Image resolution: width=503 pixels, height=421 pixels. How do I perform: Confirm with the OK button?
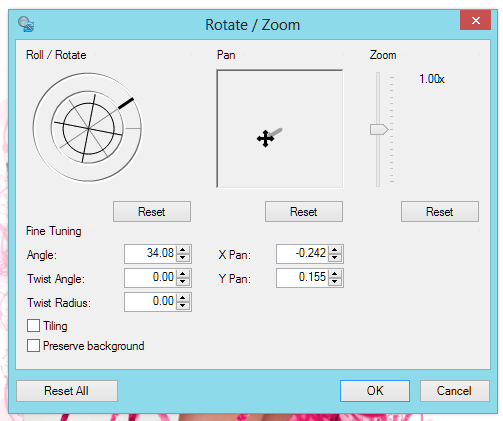tap(375, 391)
